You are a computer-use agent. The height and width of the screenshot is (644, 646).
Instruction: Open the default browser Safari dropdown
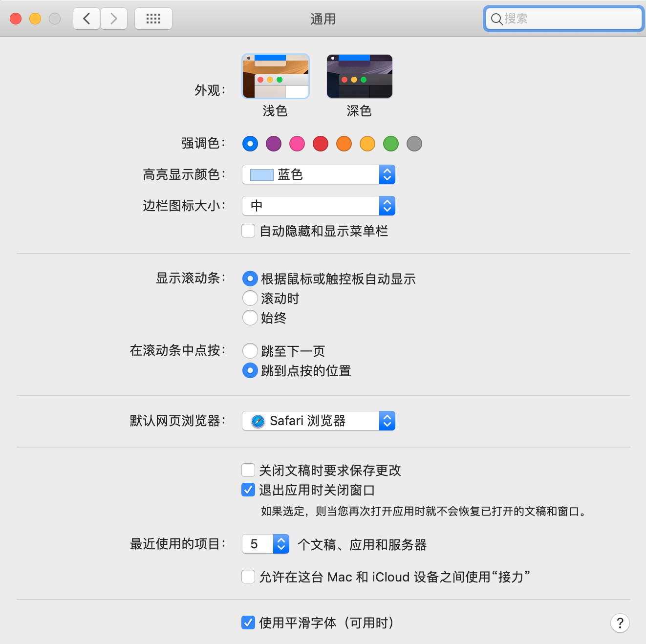(318, 421)
